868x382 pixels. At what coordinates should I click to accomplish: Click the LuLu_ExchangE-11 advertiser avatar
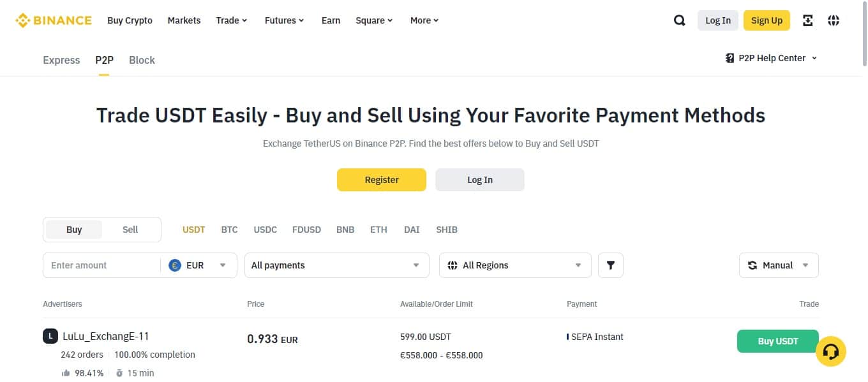coord(50,336)
